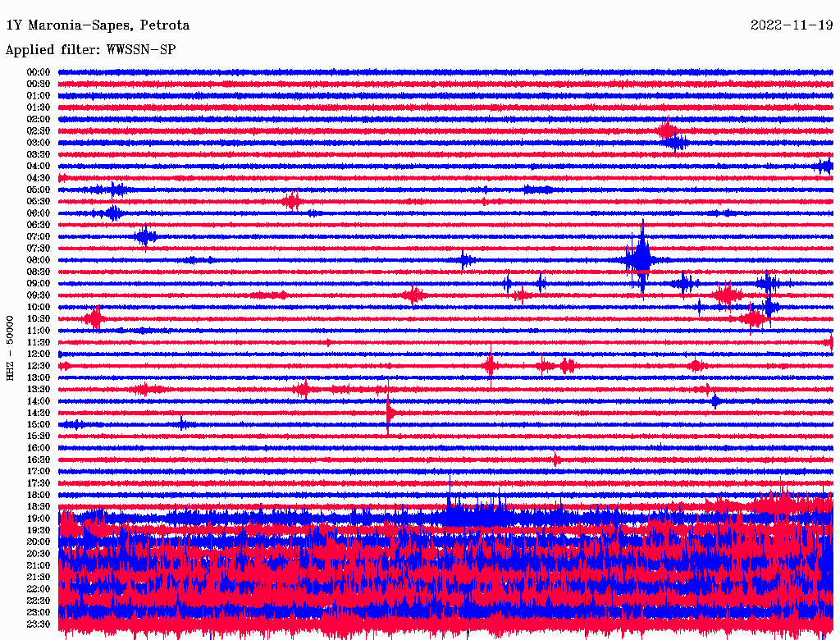
Task: Select the 21:30 time label
Action: pyautogui.click(x=39, y=577)
